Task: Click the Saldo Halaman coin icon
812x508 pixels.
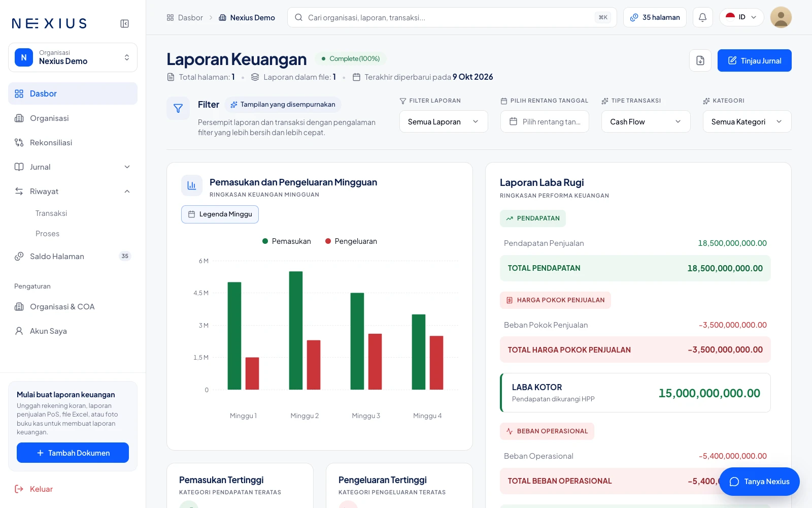Action: tap(19, 257)
